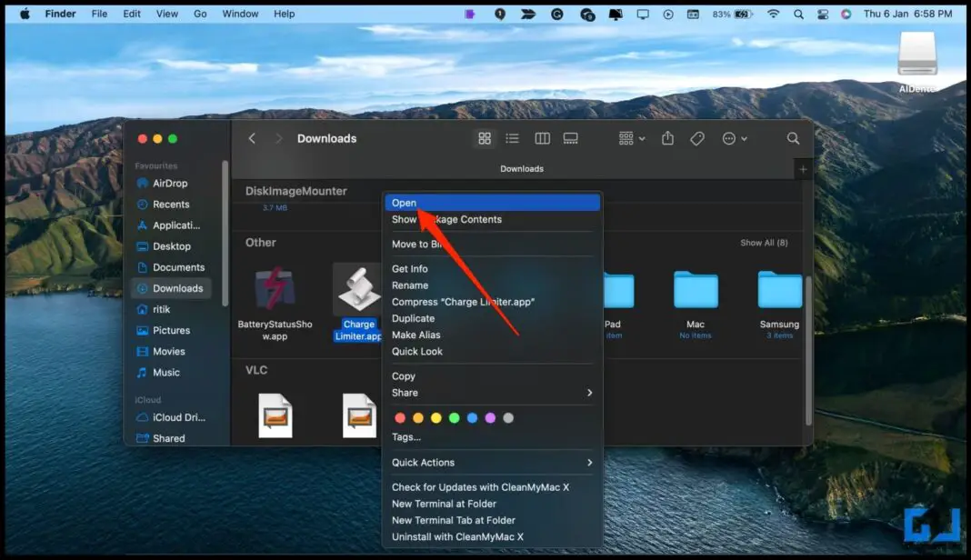The width and height of the screenshot is (971, 560).
Task: Select AirDrop in the sidebar
Action: click(x=173, y=183)
